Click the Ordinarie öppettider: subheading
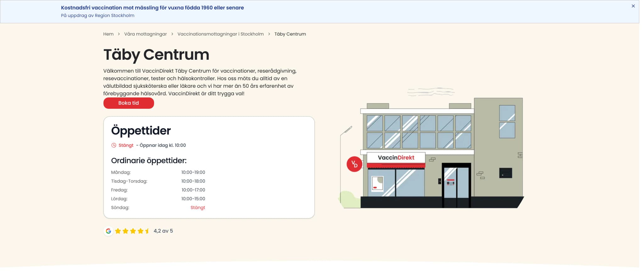The width and height of the screenshot is (644, 276). [149, 161]
